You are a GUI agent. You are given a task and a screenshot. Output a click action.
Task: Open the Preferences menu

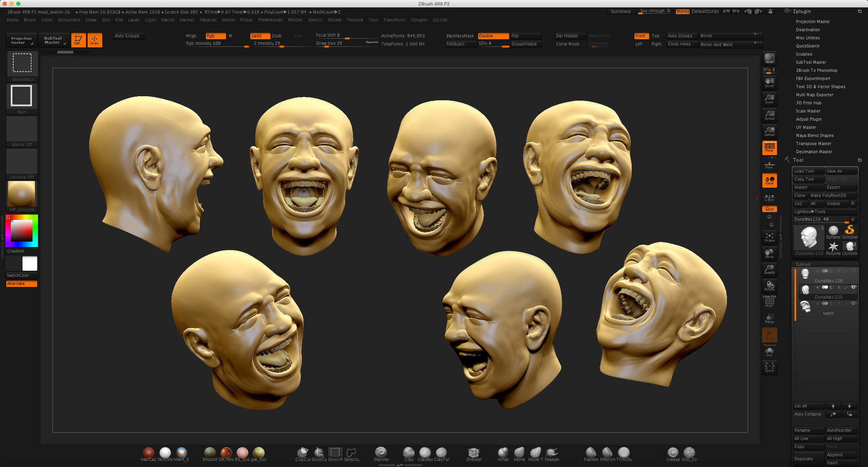point(270,20)
